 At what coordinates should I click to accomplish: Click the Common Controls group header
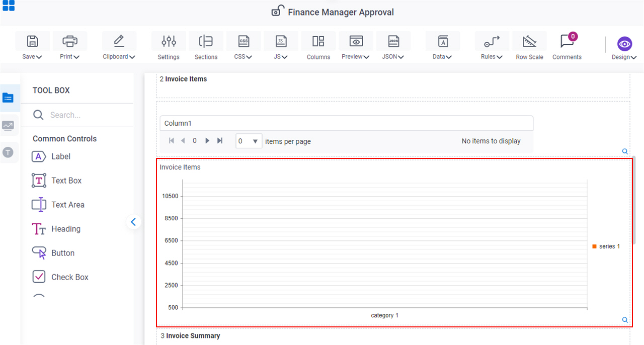click(65, 139)
